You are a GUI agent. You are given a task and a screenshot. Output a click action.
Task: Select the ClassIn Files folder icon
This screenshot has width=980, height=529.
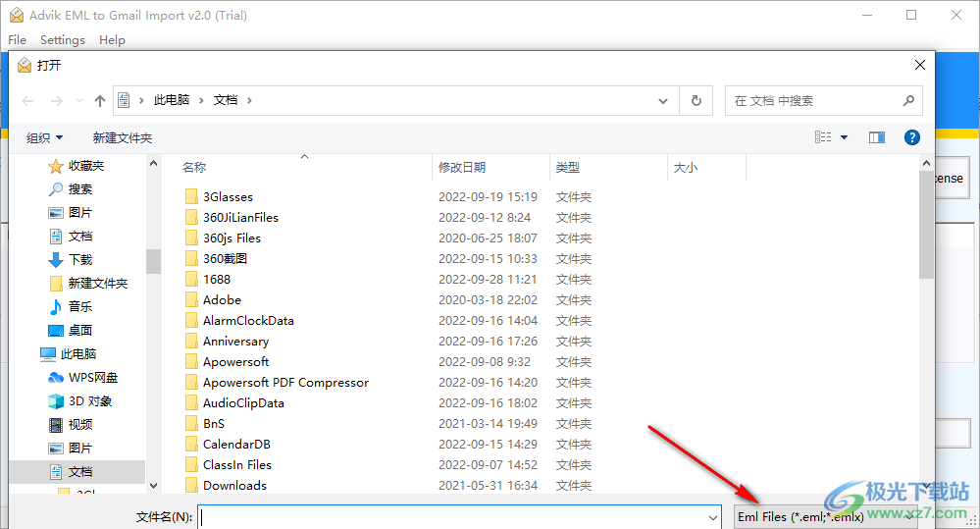point(191,465)
